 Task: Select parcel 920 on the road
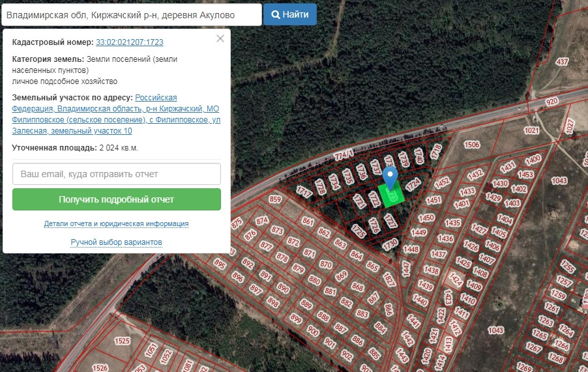point(551,101)
